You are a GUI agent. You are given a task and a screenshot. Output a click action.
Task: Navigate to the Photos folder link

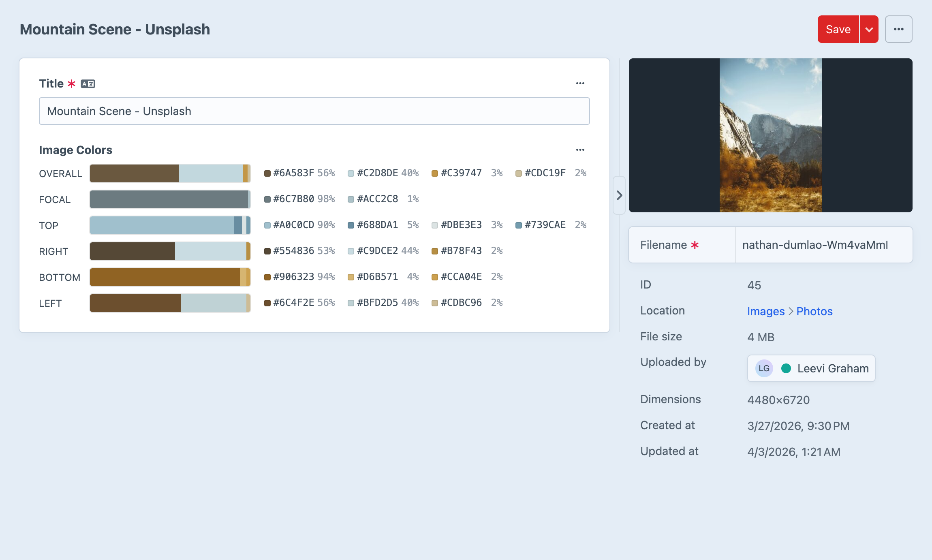point(814,311)
